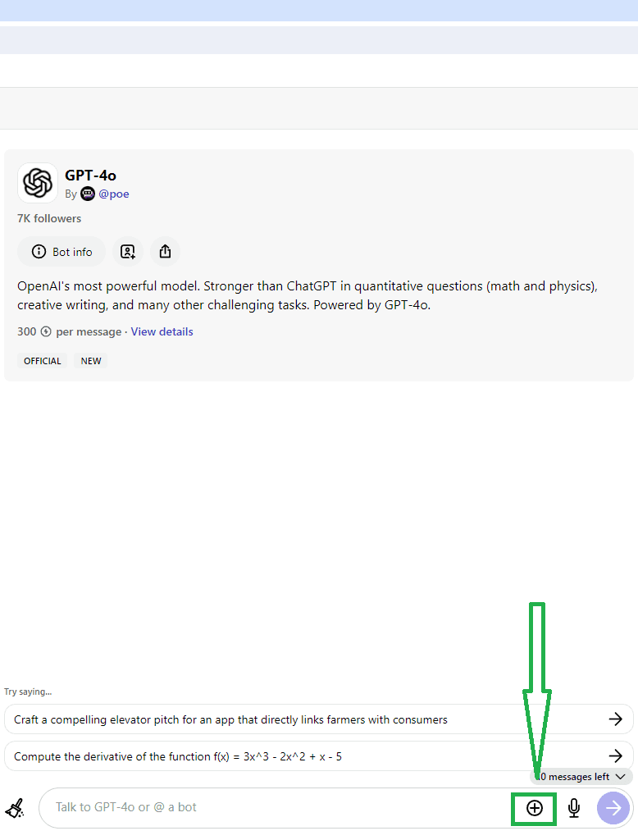This screenshot has height=840, width=638.
Task: Open the Bot info panel
Action: tap(62, 252)
